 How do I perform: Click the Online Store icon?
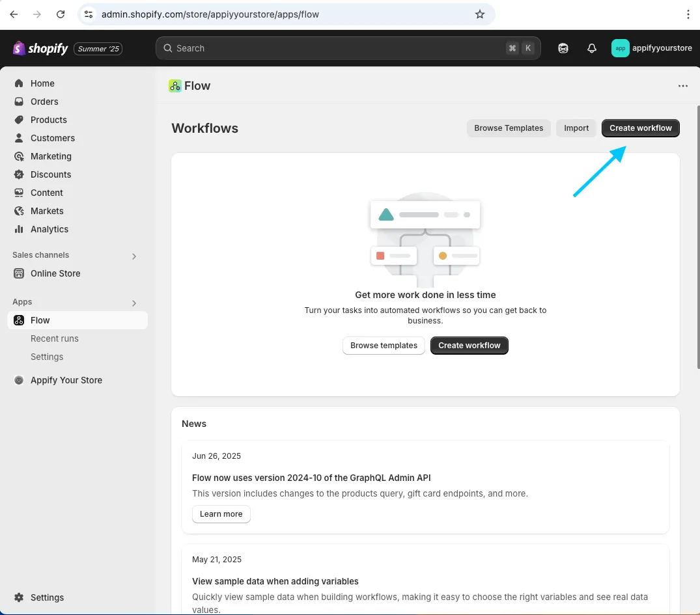click(x=19, y=273)
